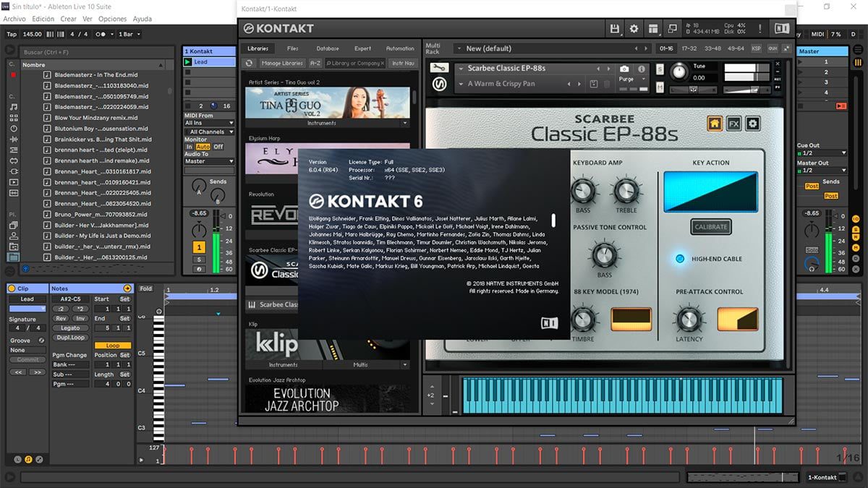Viewport: 868px width, 488px height.
Task: Open Audio Effects category in Ableton browser
Action: pyautogui.click(x=14, y=139)
